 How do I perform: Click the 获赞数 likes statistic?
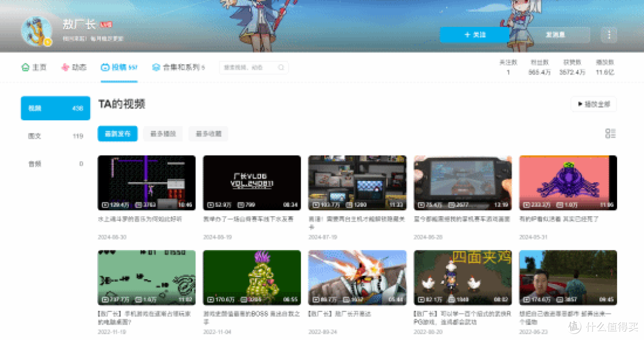tap(572, 67)
